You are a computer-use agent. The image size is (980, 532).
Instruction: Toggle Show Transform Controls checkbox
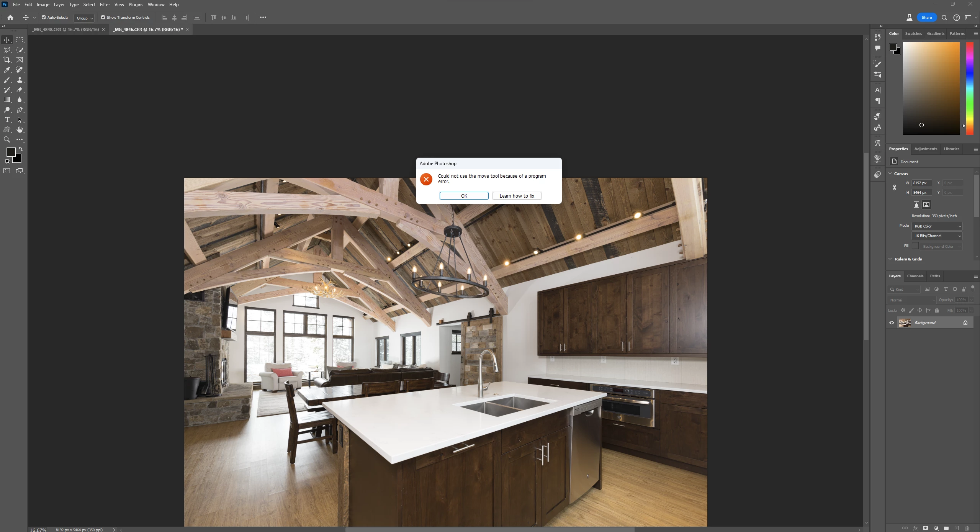click(x=103, y=18)
